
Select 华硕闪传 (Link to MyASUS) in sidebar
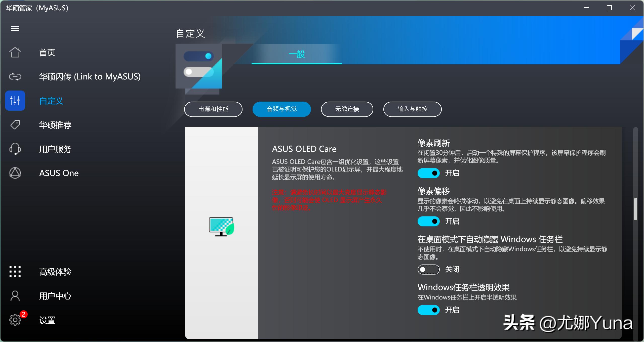point(90,77)
